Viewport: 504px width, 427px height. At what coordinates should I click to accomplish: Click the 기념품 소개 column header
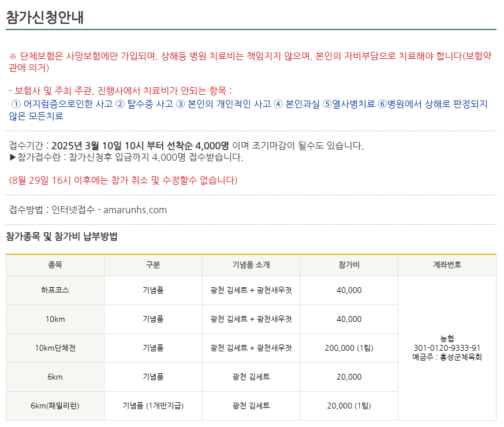(x=251, y=265)
